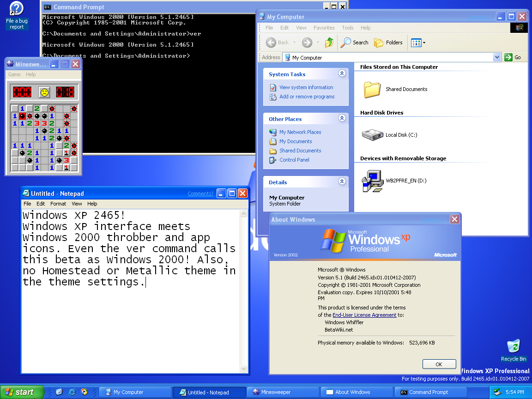
Task: Click the Go button beside address bar
Action: click(512, 57)
